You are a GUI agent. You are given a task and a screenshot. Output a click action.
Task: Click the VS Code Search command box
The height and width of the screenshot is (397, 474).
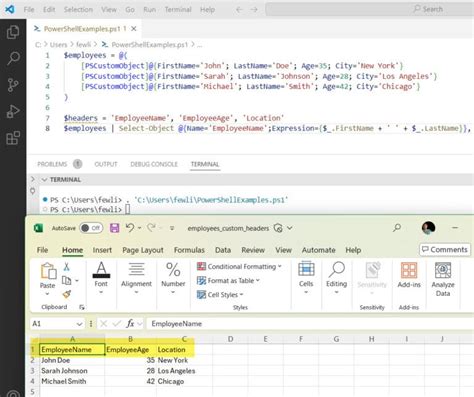click(x=369, y=9)
